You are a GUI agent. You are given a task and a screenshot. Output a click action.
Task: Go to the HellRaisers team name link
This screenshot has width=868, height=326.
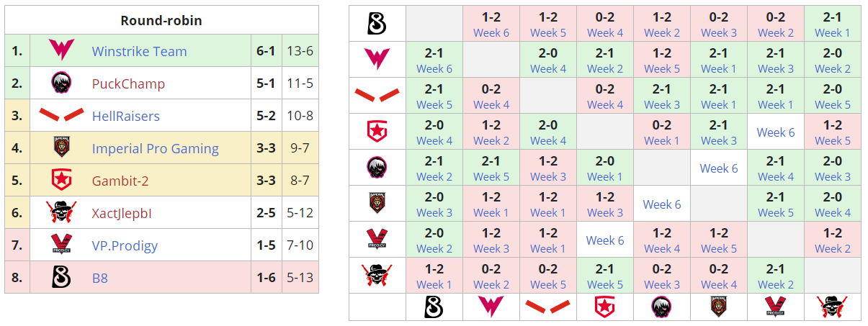click(126, 116)
